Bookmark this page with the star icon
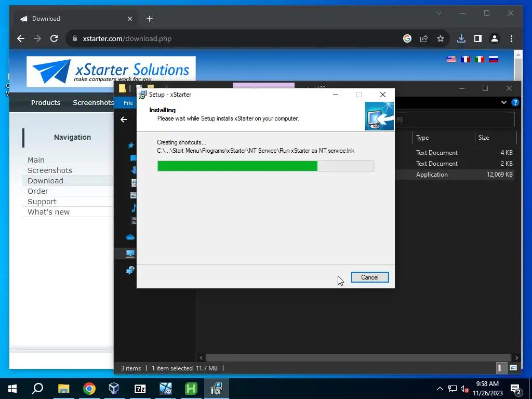532x399 pixels. pyautogui.click(x=441, y=38)
